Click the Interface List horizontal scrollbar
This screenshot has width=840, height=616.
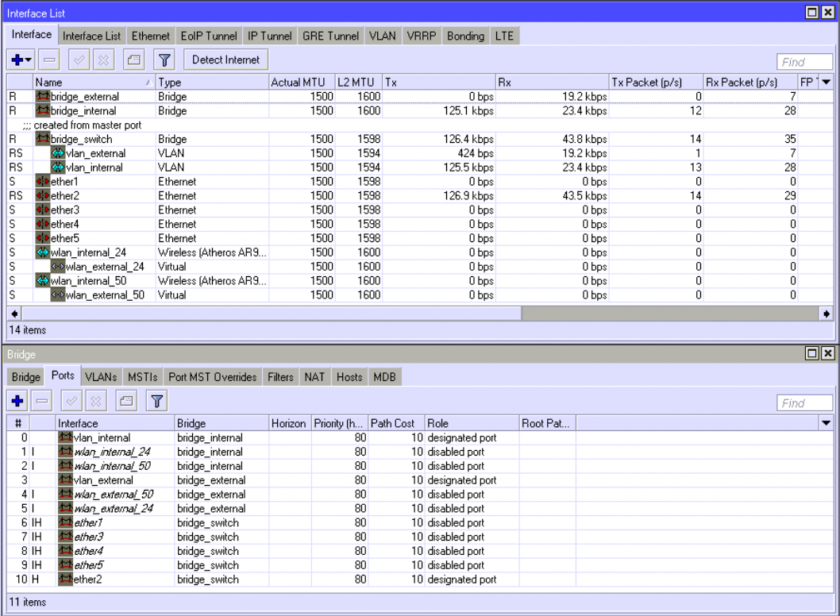tap(318, 314)
